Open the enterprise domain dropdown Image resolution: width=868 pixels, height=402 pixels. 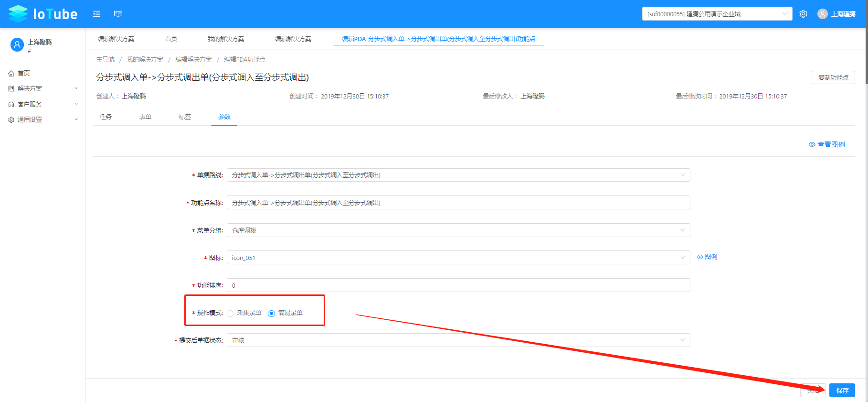coord(717,14)
